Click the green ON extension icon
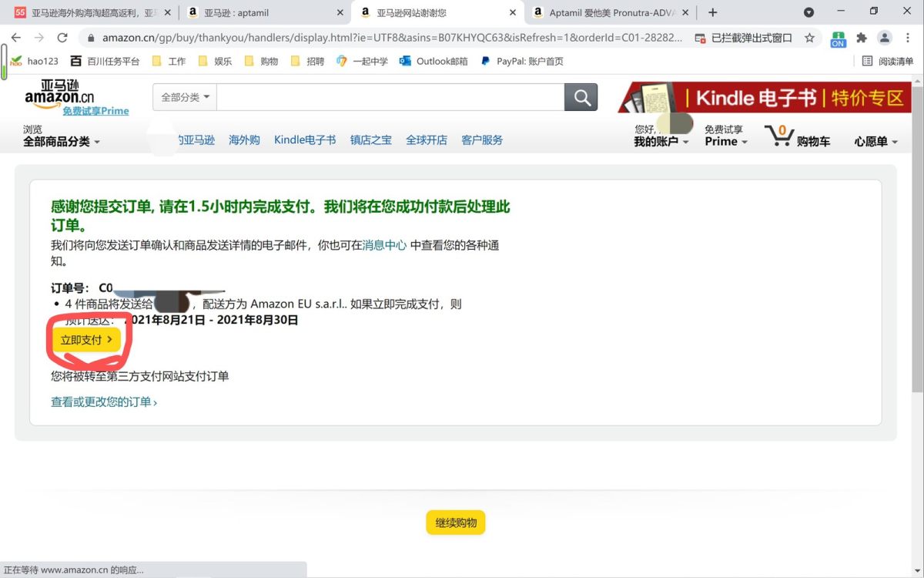The image size is (924, 578). pos(838,39)
